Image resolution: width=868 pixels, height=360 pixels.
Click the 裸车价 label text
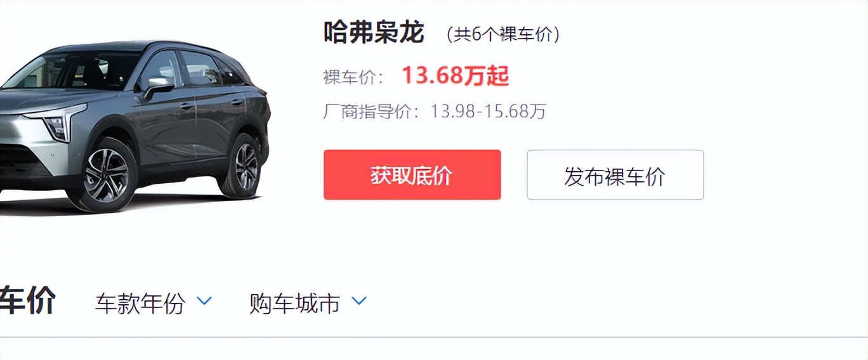[353, 77]
